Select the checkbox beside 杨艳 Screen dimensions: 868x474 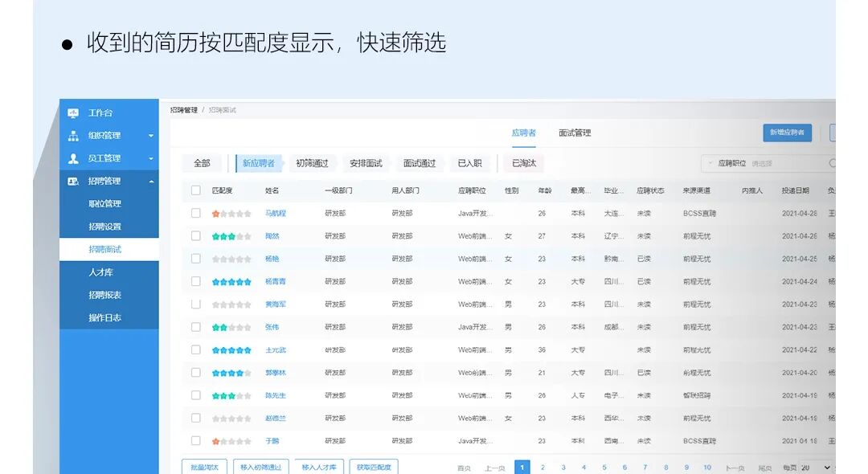coord(195,259)
